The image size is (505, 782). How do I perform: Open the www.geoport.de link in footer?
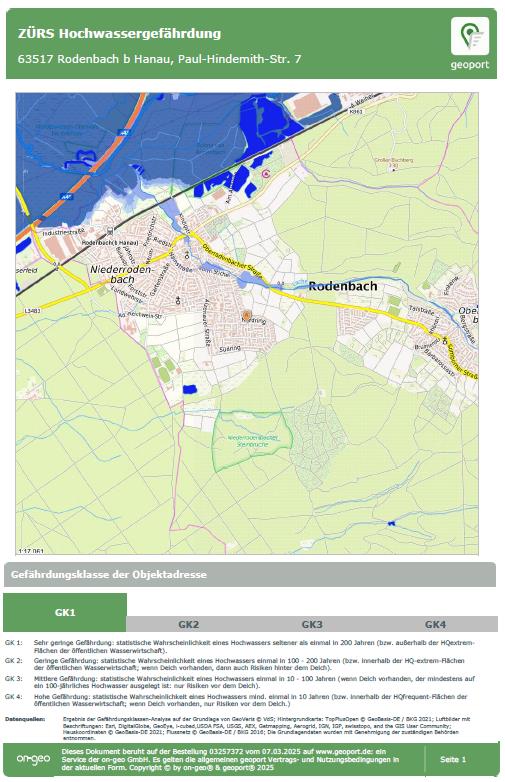click(x=345, y=752)
